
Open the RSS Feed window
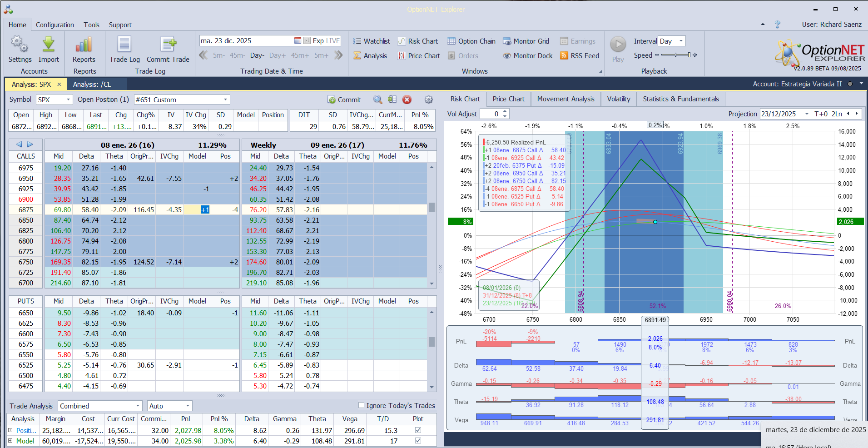[580, 56]
